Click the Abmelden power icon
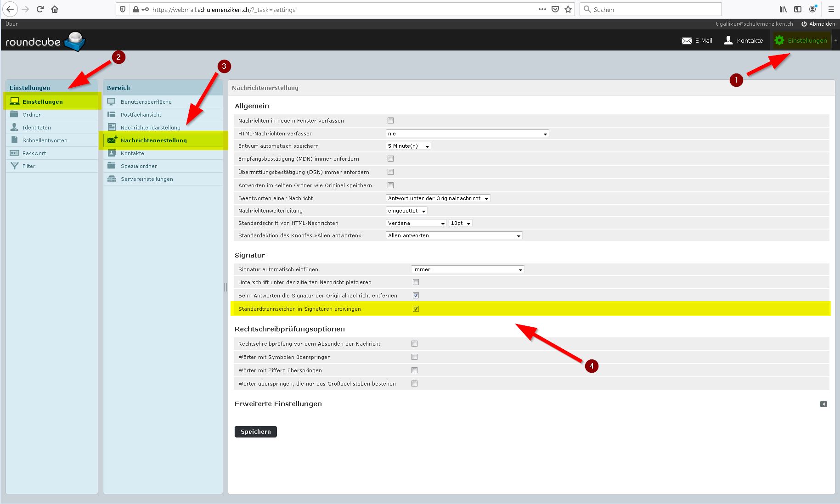 click(x=804, y=24)
